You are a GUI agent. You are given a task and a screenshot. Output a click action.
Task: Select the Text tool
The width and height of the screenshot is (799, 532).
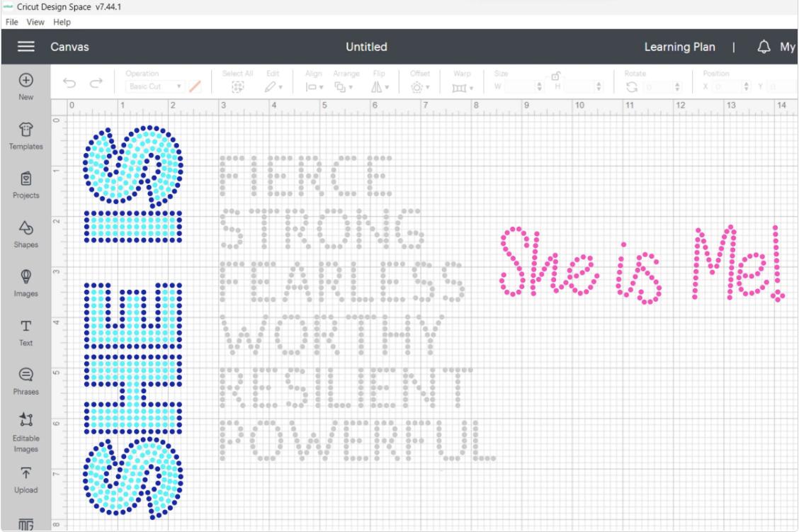click(x=26, y=333)
